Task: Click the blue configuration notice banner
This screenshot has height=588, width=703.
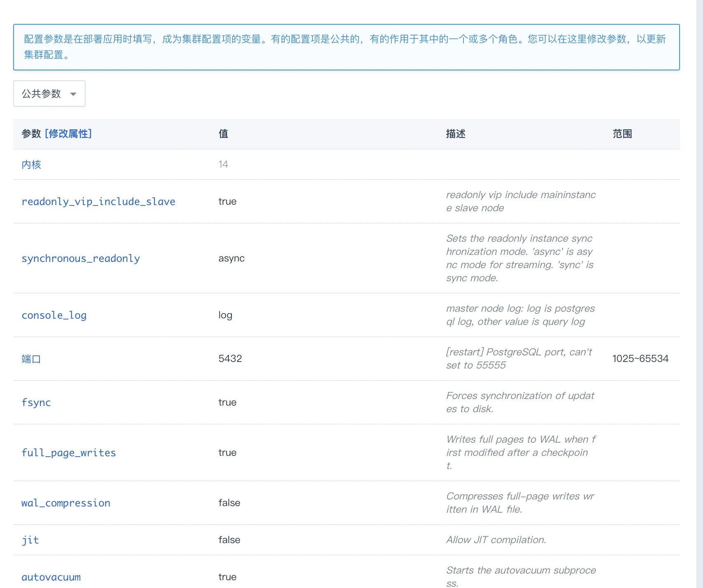Action: pos(347,47)
